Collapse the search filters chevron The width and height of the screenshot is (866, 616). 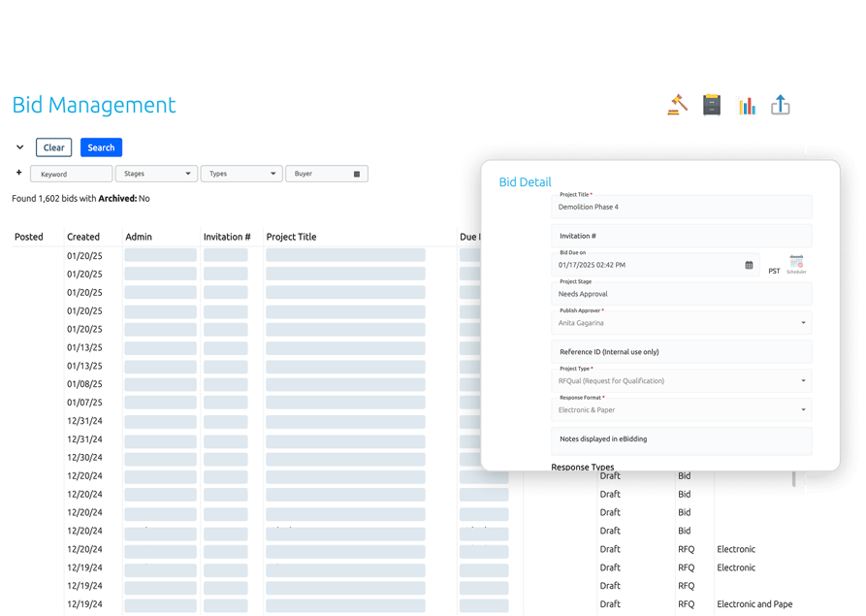tap(20, 147)
